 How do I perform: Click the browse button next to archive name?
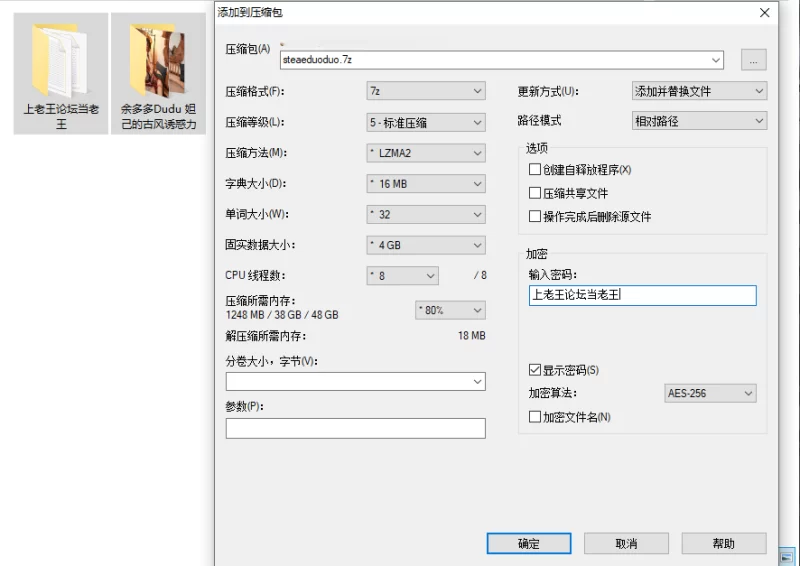[754, 60]
